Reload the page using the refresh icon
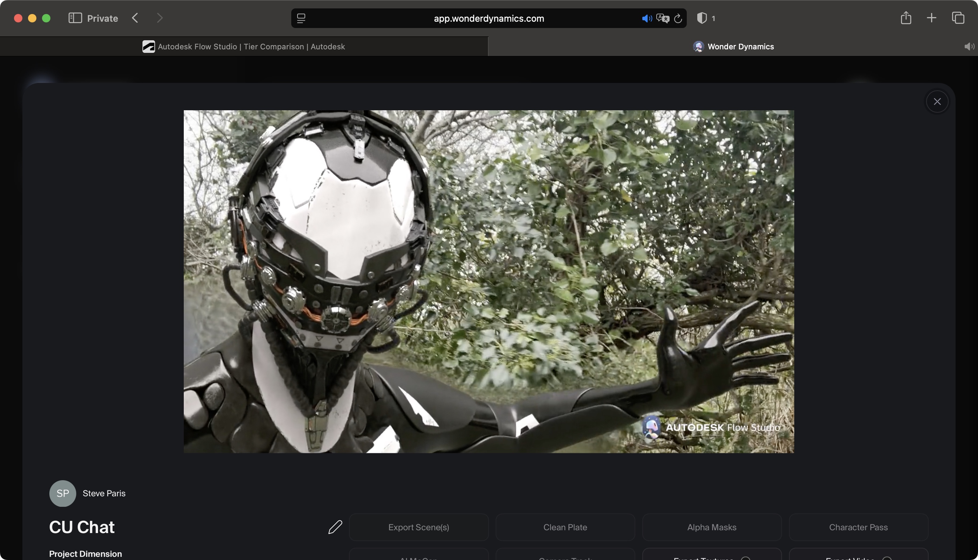This screenshot has height=560, width=978. pyautogui.click(x=678, y=18)
